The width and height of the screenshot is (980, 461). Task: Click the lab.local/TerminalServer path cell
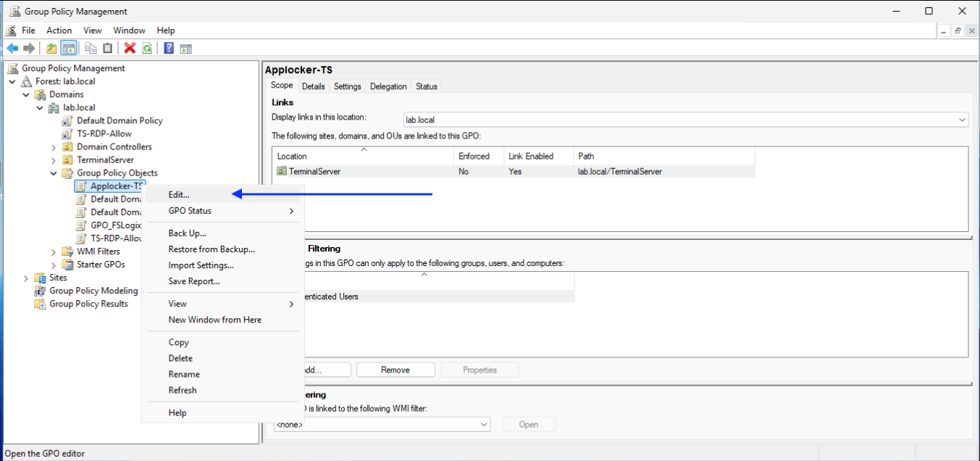point(620,172)
